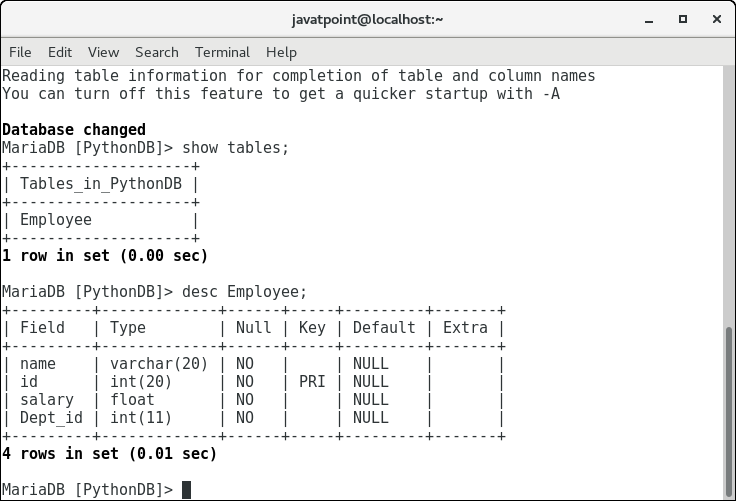Close the terminal window

click(714, 19)
